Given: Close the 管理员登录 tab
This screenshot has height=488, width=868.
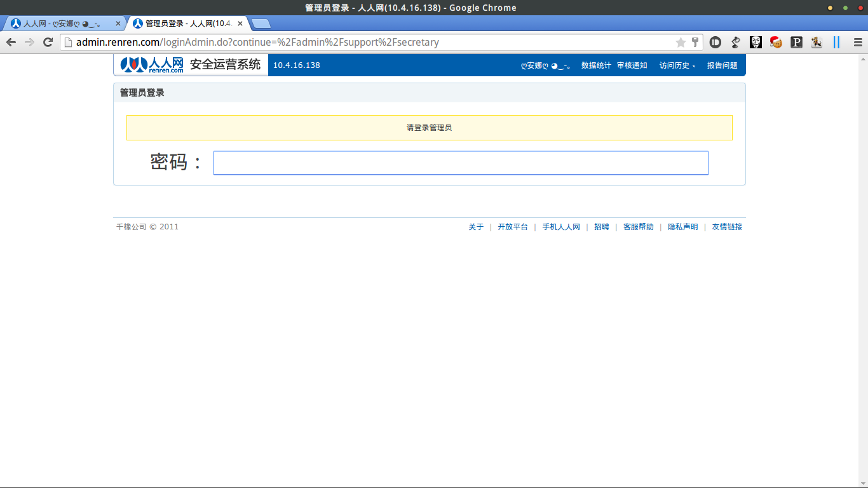Looking at the screenshot, I should coord(240,24).
